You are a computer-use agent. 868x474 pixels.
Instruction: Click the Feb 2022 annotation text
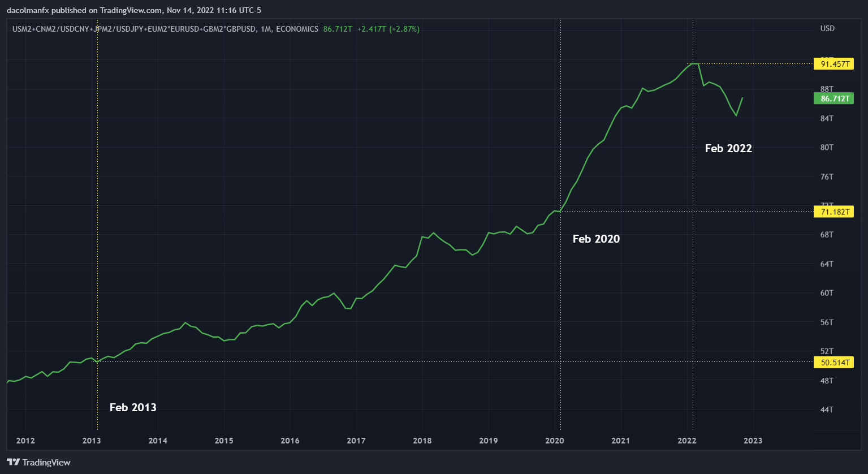click(728, 148)
